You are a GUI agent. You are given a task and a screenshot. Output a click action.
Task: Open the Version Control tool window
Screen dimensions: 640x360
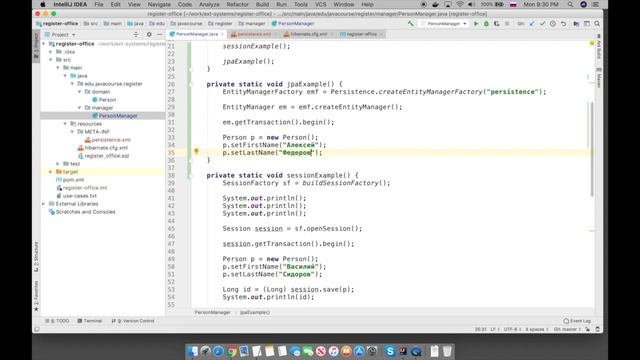133,321
